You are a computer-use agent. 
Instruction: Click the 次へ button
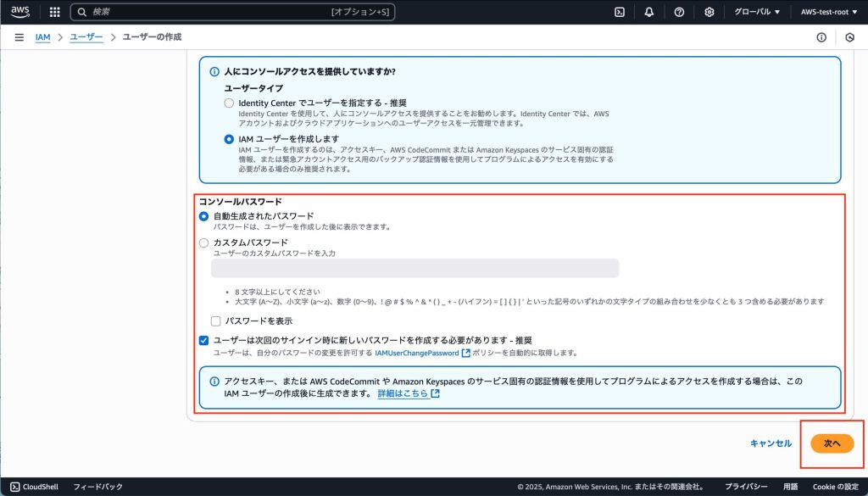coord(832,443)
